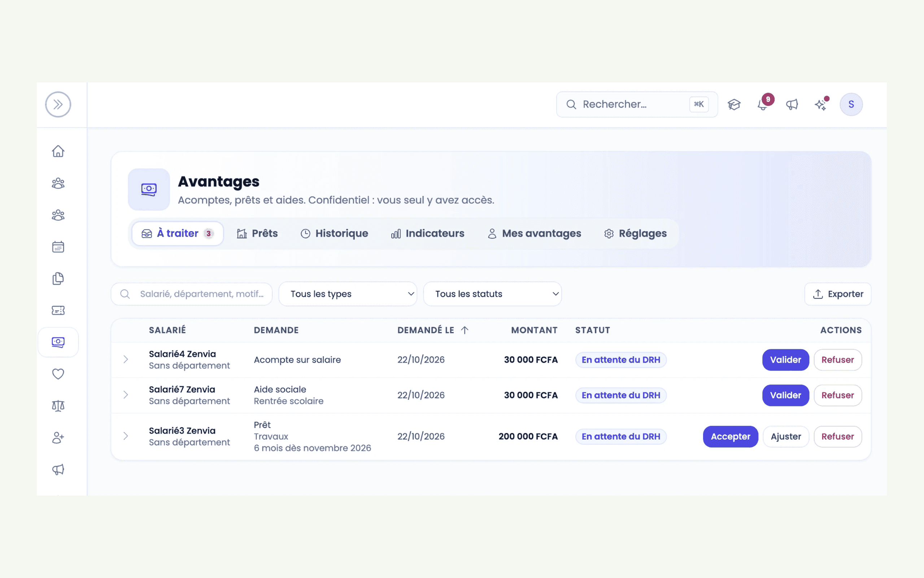The width and height of the screenshot is (924, 578).
Task: Open the graduation cap icon in the top bar
Action: point(734,104)
